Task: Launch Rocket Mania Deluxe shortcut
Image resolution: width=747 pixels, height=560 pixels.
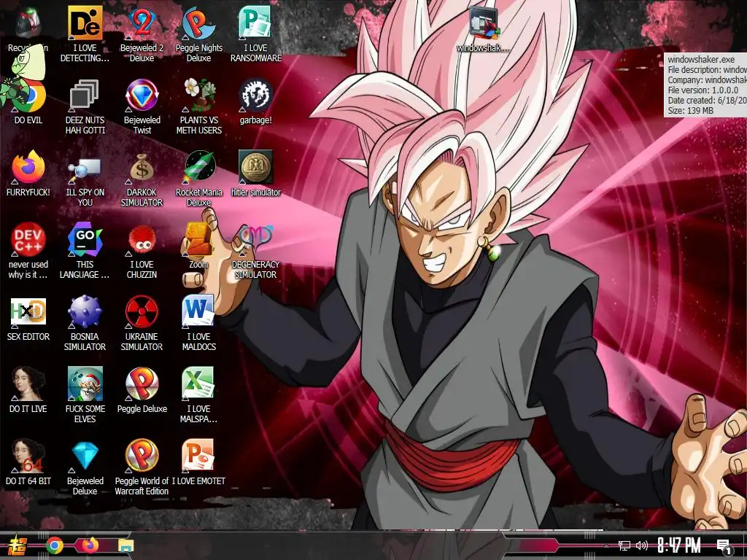Action: pos(199,167)
